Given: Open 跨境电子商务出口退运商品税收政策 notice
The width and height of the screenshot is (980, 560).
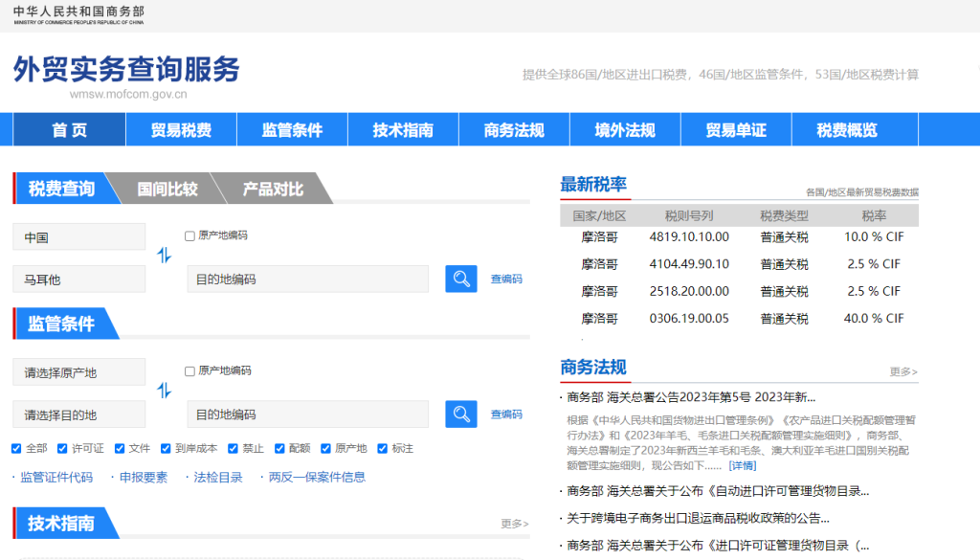Looking at the screenshot, I should click(698, 518).
